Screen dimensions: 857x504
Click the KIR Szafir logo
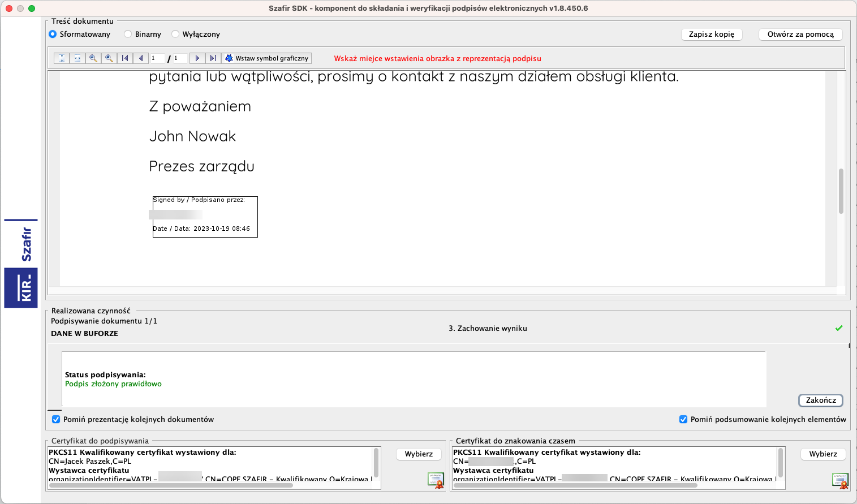point(21,264)
